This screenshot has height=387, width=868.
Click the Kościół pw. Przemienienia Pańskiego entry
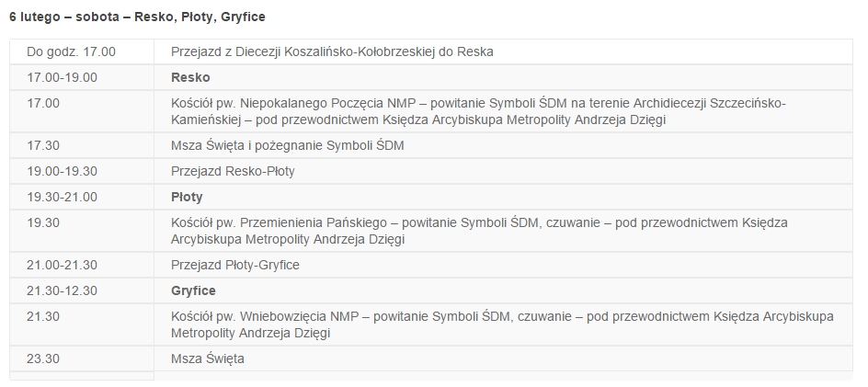pyautogui.click(x=479, y=231)
